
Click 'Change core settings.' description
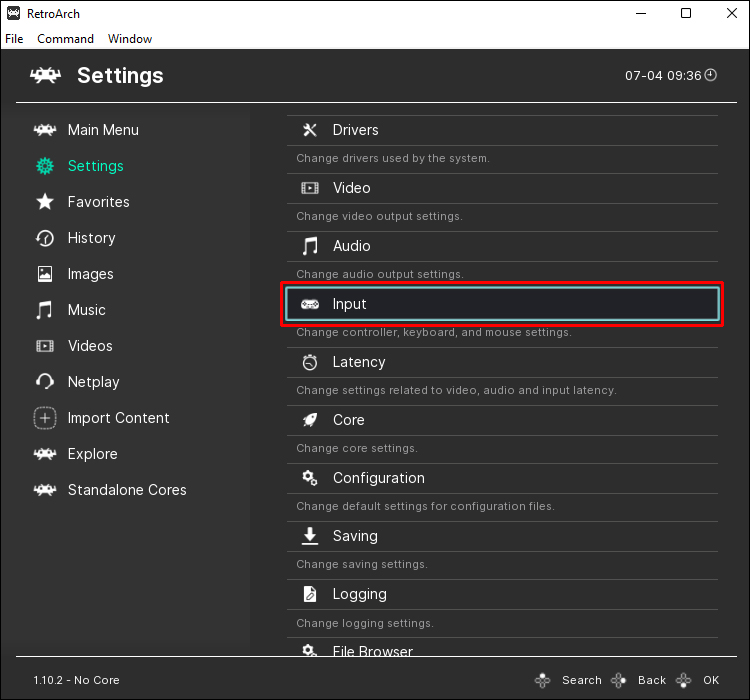pyautogui.click(x=357, y=448)
